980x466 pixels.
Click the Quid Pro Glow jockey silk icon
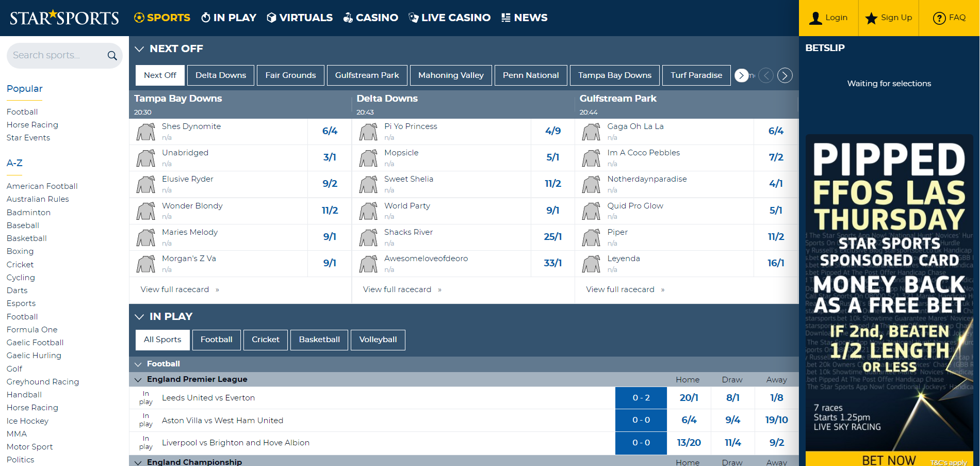click(x=591, y=211)
